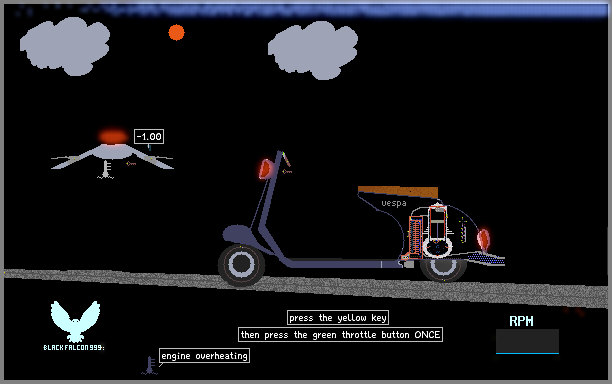Image resolution: width=612 pixels, height=384 pixels.
Task: Click the -1.00 value readout box
Action: tap(149, 137)
